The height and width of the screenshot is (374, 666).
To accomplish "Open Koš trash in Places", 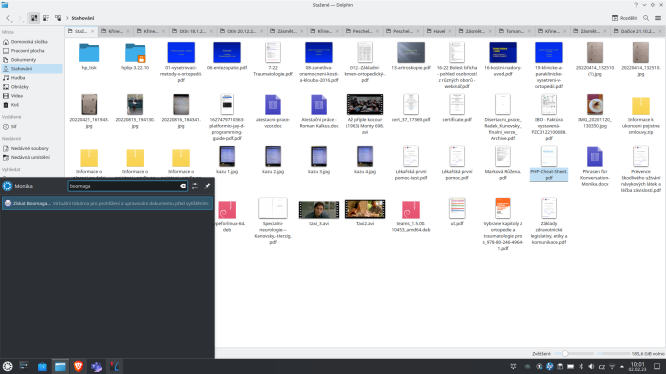I will (x=15, y=105).
